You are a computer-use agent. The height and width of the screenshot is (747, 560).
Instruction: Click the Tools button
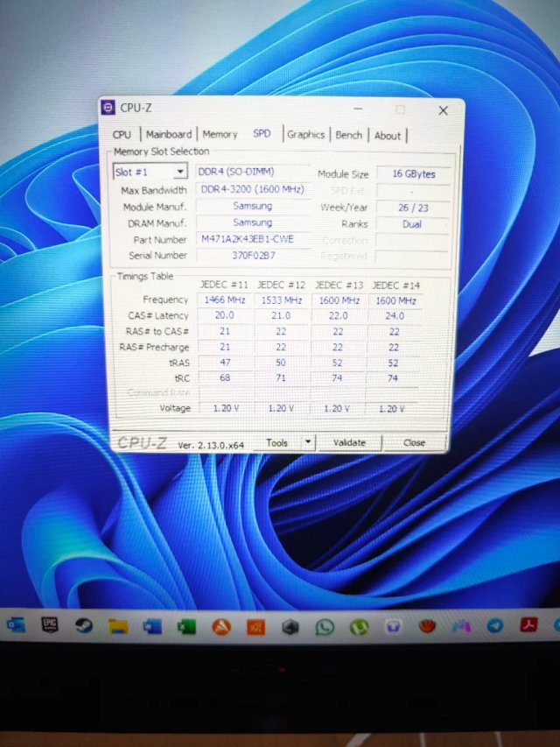277,442
